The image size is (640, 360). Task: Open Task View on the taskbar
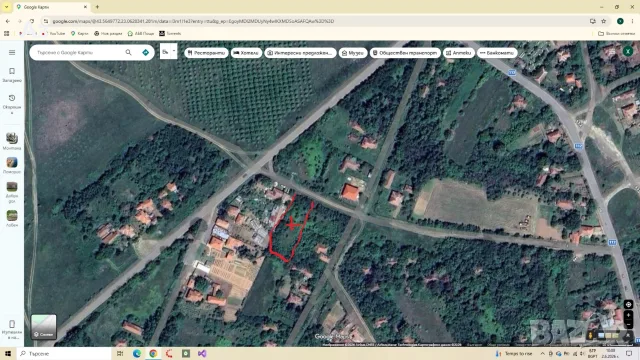coord(120,353)
